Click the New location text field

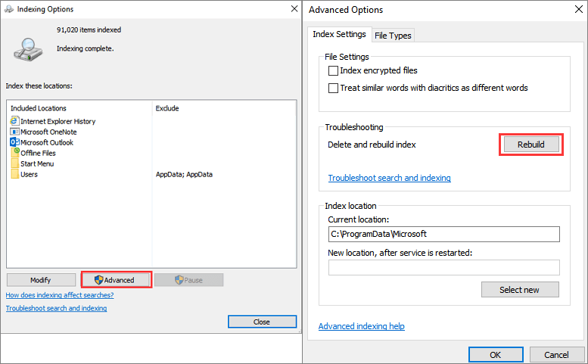pyautogui.click(x=443, y=267)
